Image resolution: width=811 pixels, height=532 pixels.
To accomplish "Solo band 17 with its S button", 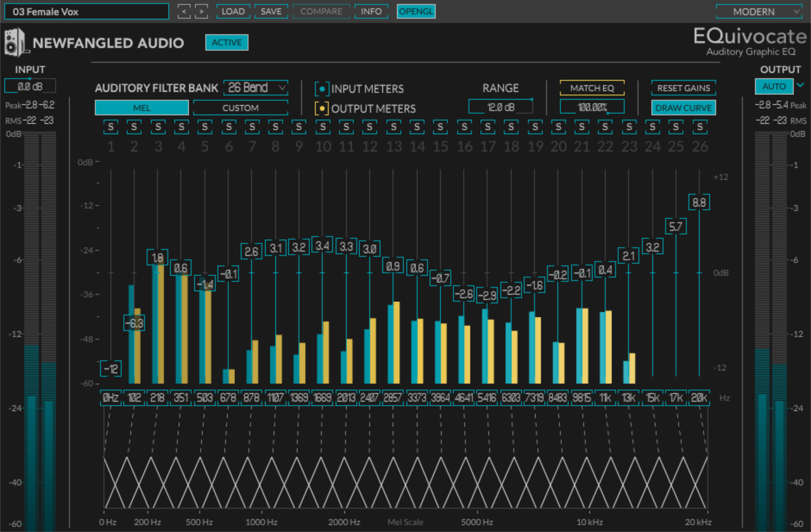I will (488, 127).
